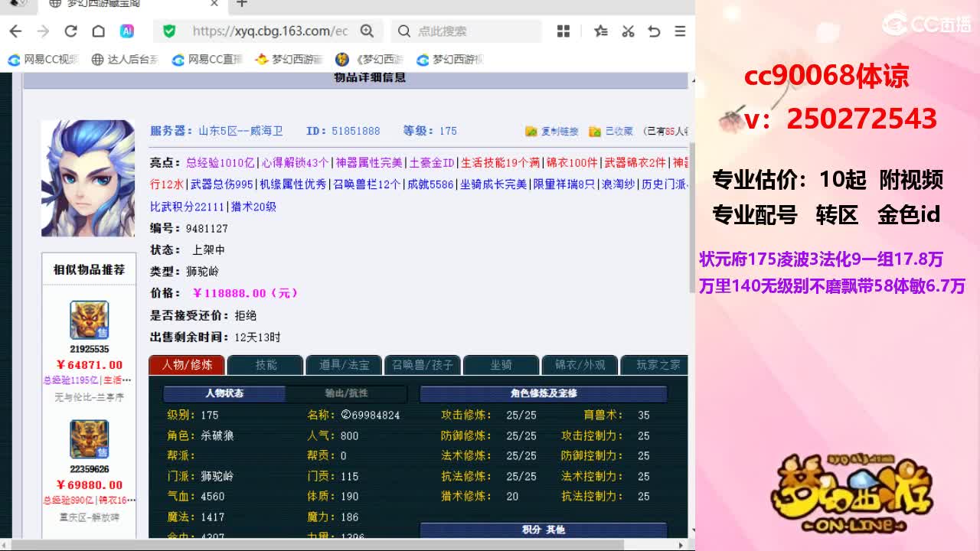Open the 《梦幻西游 bookmark with shield icon

[x=370, y=60]
